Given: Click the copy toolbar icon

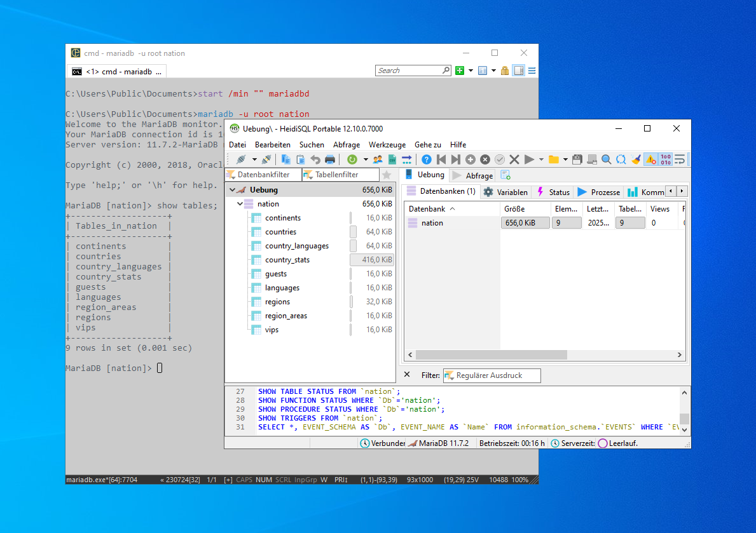Looking at the screenshot, I should [285, 159].
